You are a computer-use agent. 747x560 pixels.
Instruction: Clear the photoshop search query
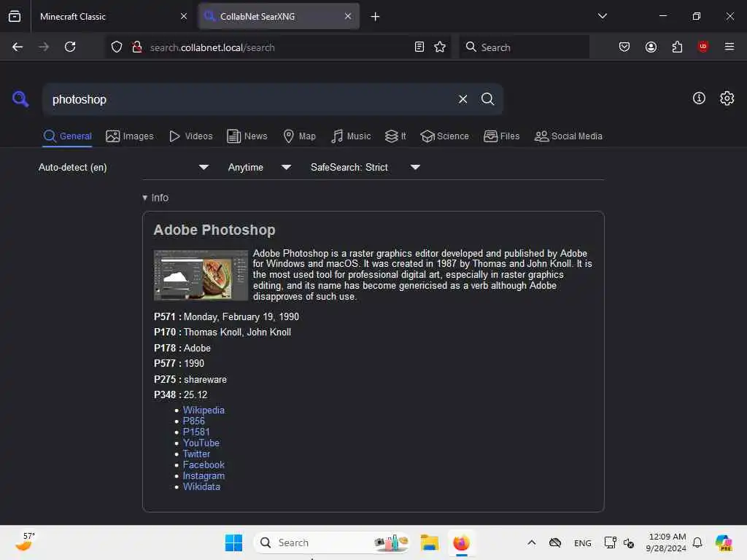click(462, 99)
